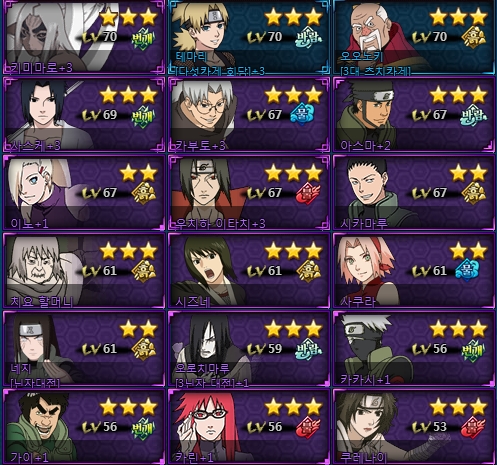497x465 pixels.
Task: Choose the Chiyo grandmother card
Action: point(84,271)
